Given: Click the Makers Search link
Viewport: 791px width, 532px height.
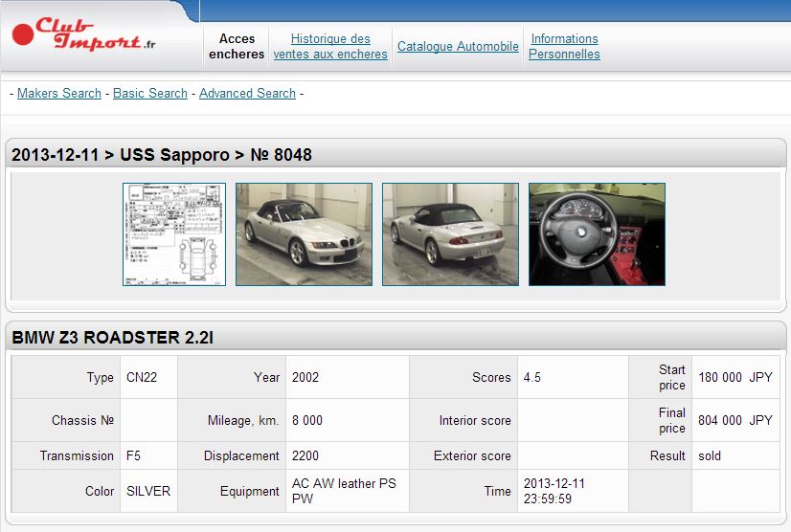Looking at the screenshot, I should [x=59, y=93].
